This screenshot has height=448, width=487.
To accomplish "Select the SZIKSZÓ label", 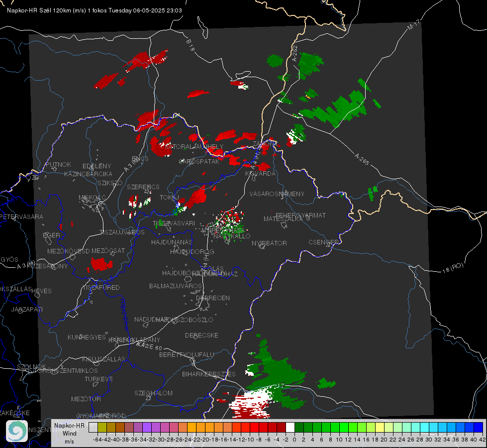I will point(110,183).
